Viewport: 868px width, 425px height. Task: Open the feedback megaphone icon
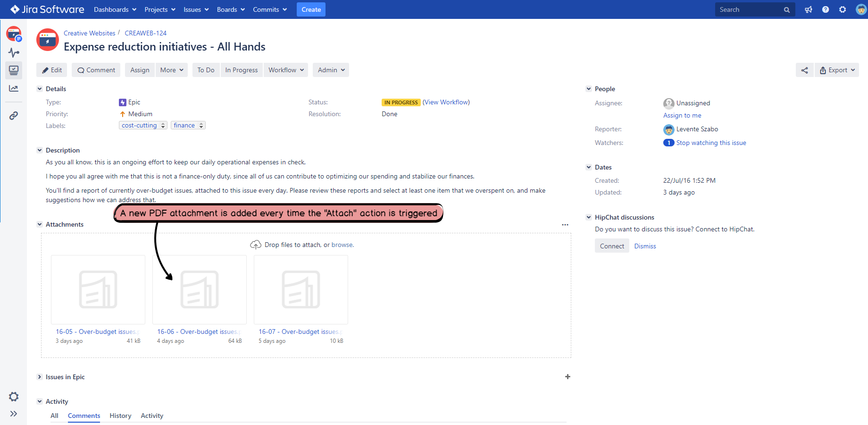[809, 9]
